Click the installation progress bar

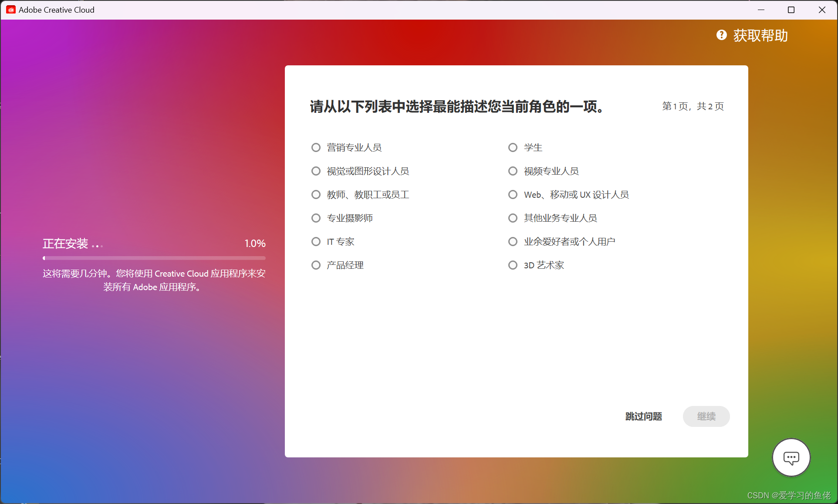pos(154,258)
